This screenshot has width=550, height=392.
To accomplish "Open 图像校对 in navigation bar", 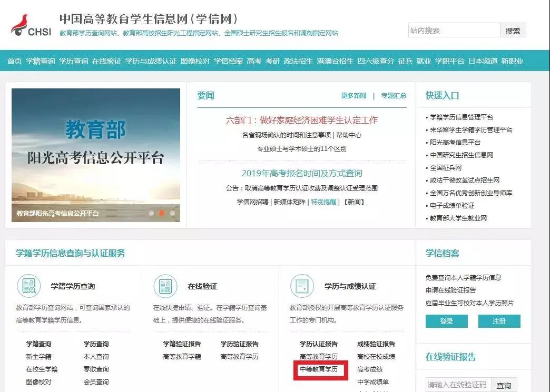I will coord(195,61).
